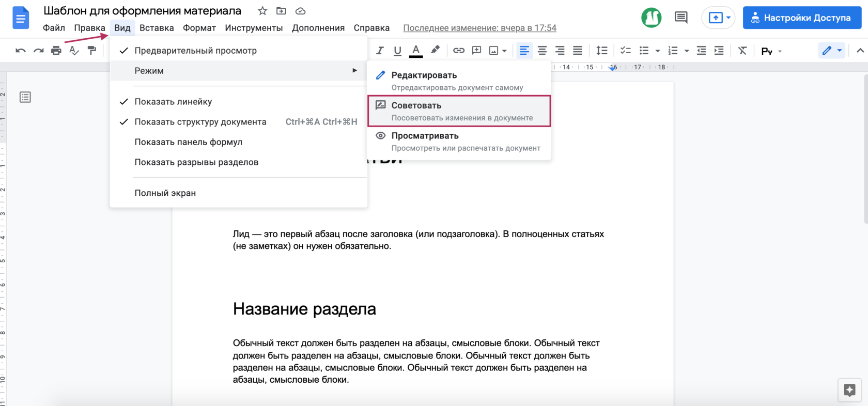Open the Инструменты menu

[x=254, y=28]
